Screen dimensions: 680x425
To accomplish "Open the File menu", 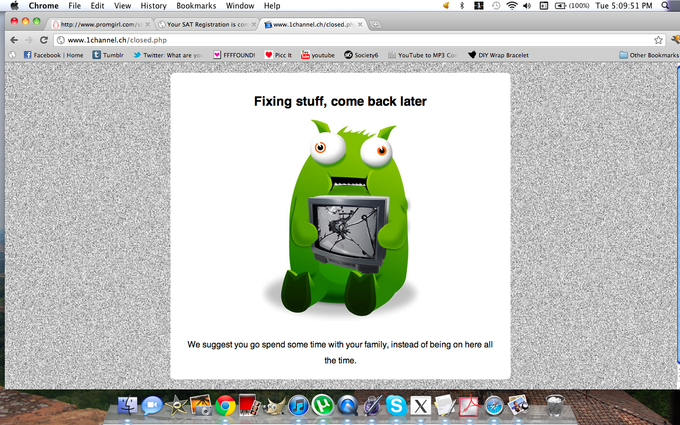I will click(x=75, y=6).
